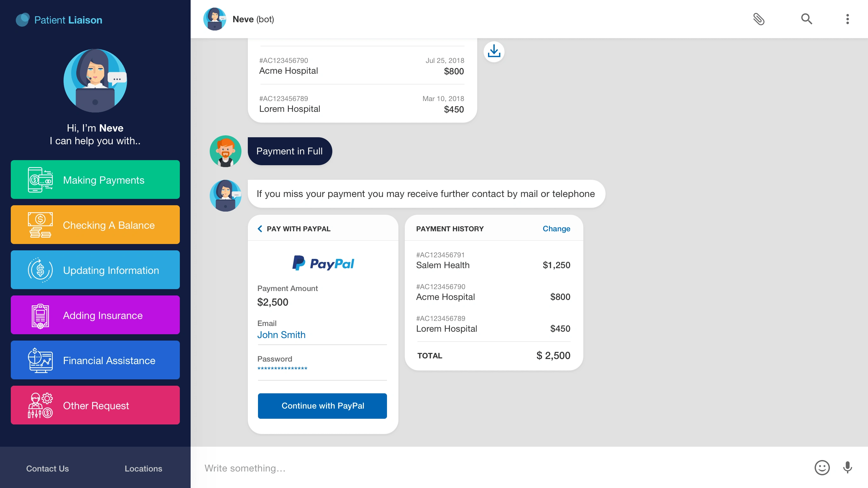Click Continue with PayPal button
The width and height of the screenshot is (868, 488).
[322, 406]
